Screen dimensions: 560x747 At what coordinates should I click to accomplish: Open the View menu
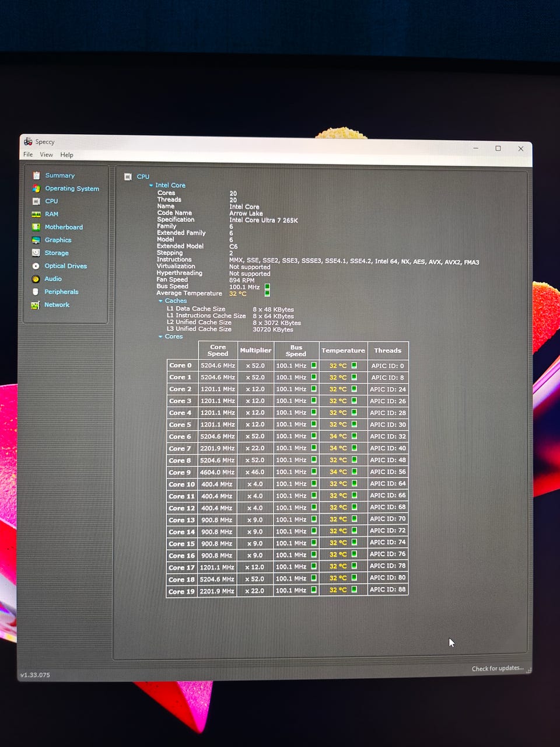pyautogui.click(x=46, y=155)
